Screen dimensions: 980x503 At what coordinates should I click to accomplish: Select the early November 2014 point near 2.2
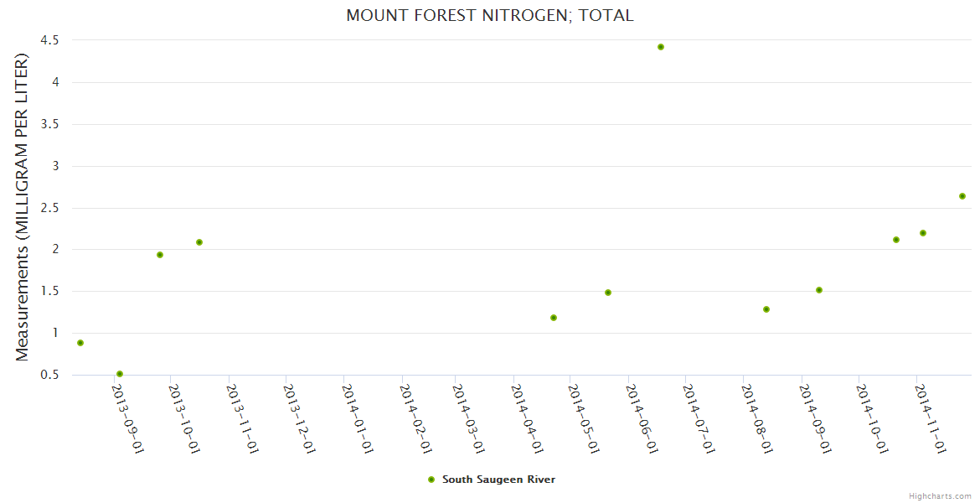(x=923, y=233)
